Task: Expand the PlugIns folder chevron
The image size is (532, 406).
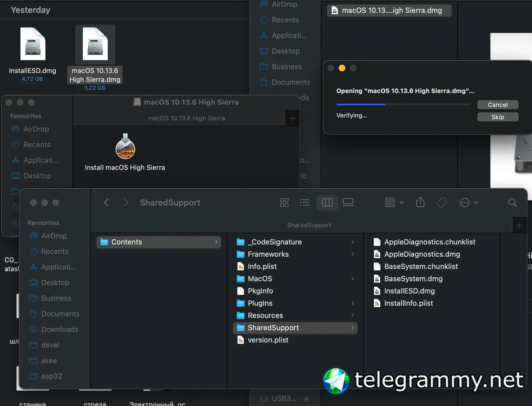Action: (352, 303)
